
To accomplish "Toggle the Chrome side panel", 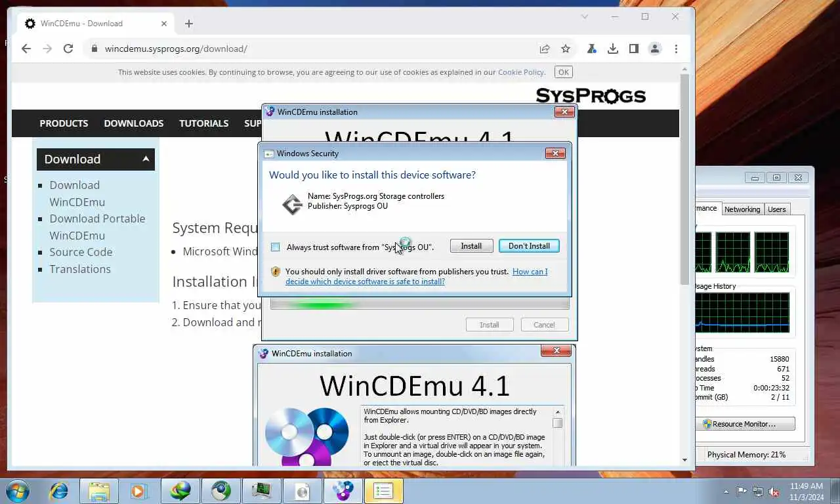I will pyautogui.click(x=634, y=49).
